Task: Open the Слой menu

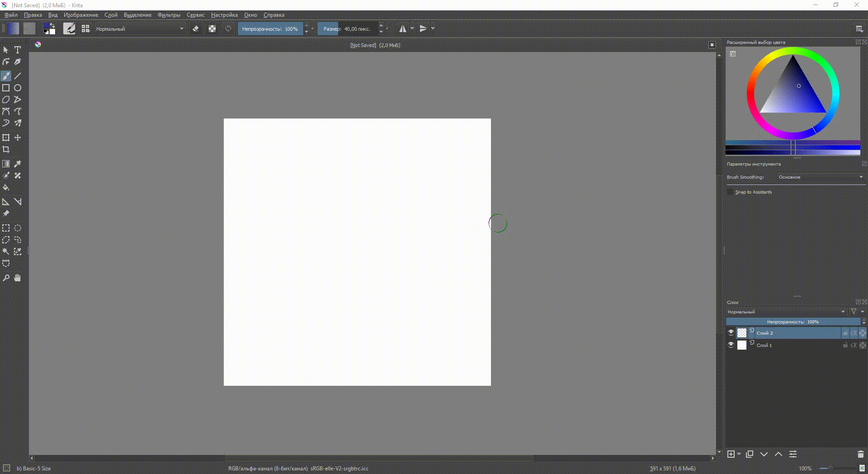Action: (111, 15)
